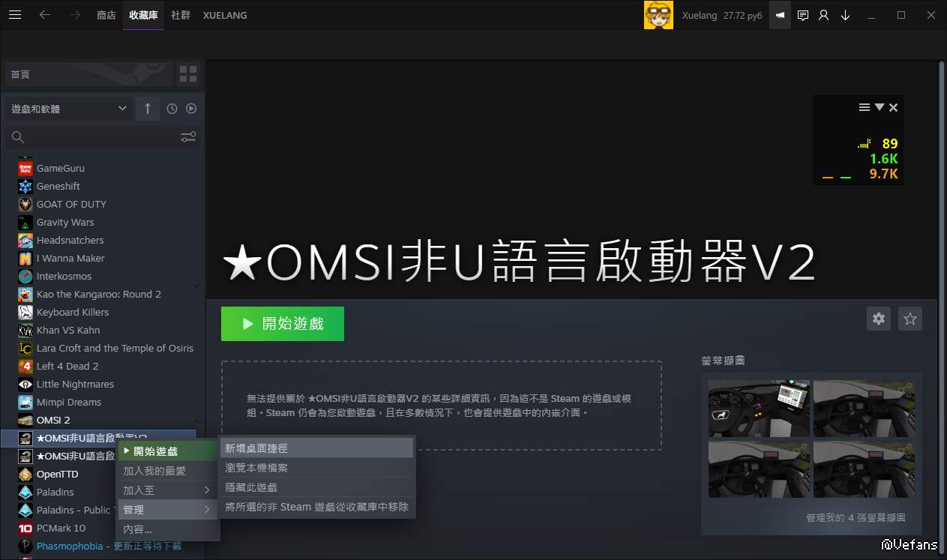Click the library search field
Viewport: 947px width, 560px height.
tap(94, 137)
